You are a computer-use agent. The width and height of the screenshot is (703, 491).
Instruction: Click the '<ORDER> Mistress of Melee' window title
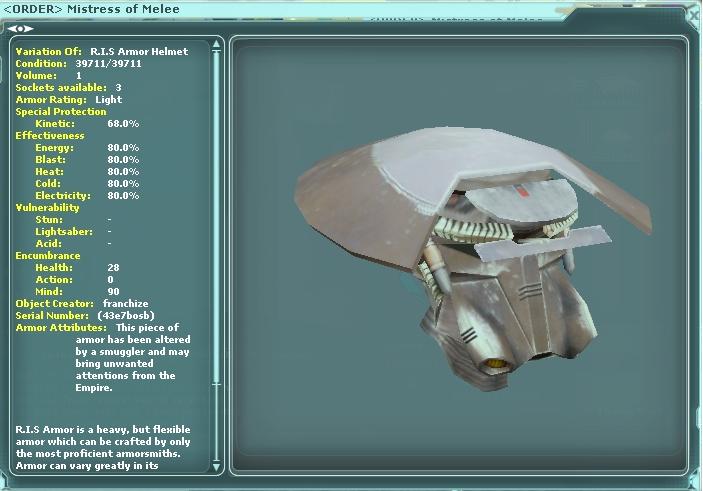91,9
